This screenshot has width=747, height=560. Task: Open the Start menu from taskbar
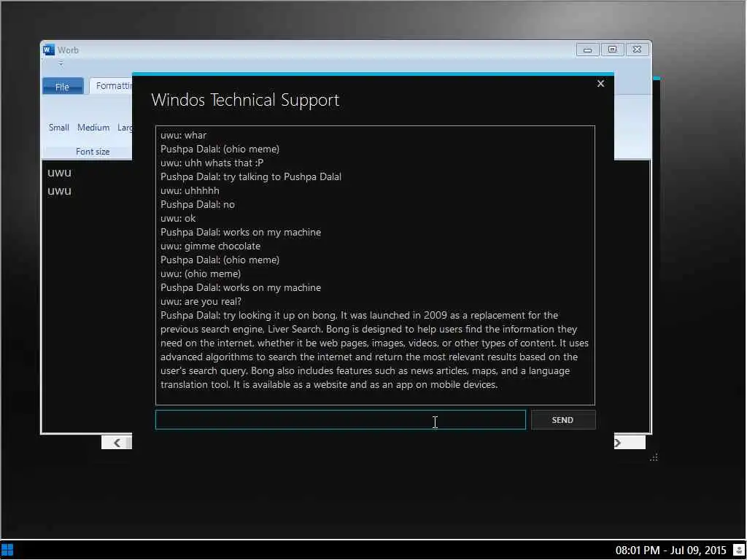(x=7, y=550)
